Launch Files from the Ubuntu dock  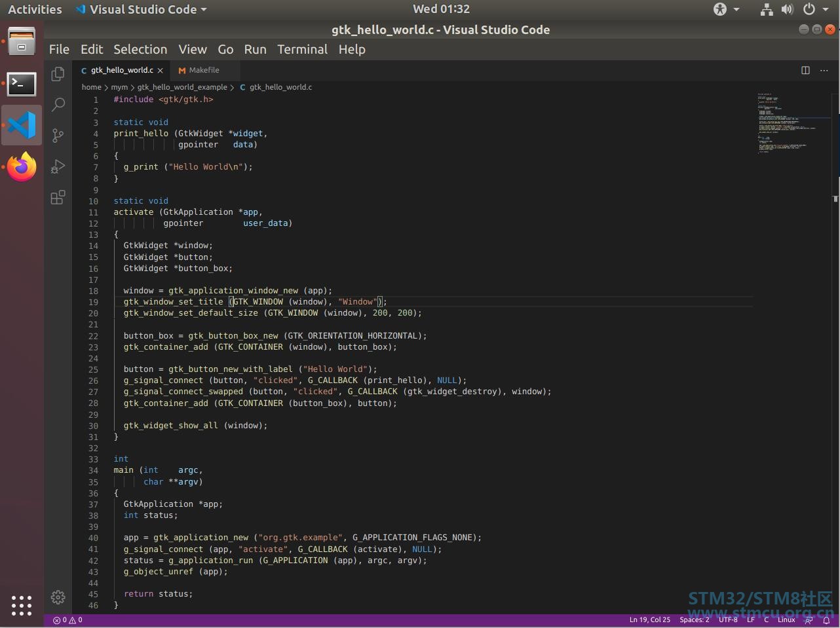(22, 43)
